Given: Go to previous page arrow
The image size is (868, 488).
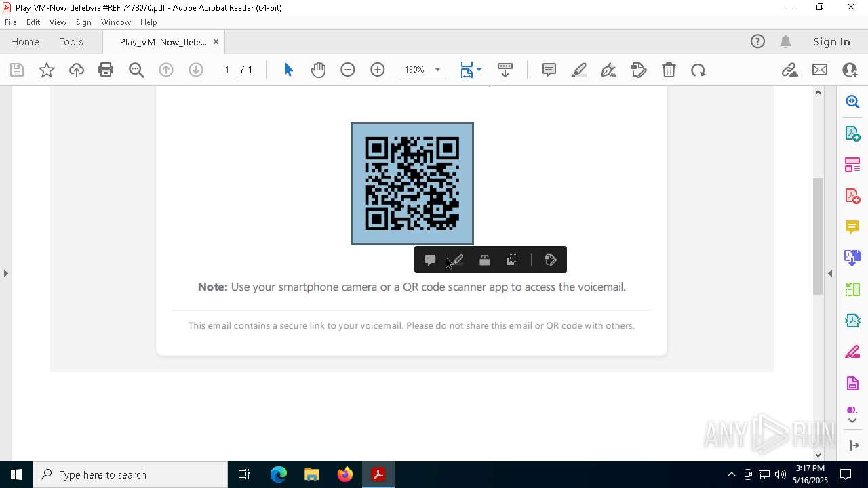Looking at the screenshot, I should (x=166, y=70).
